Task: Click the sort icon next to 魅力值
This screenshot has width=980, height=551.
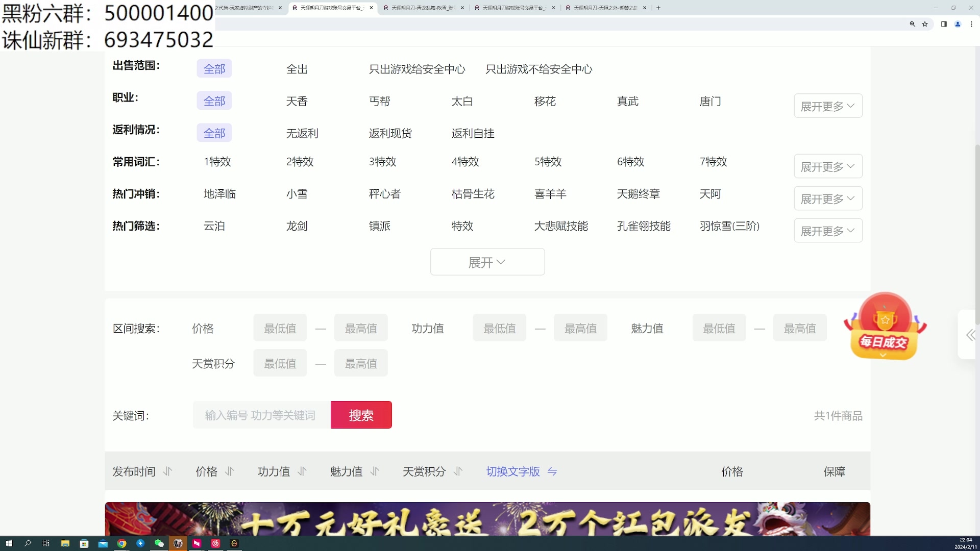Action: pyautogui.click(x=374, y=472)
